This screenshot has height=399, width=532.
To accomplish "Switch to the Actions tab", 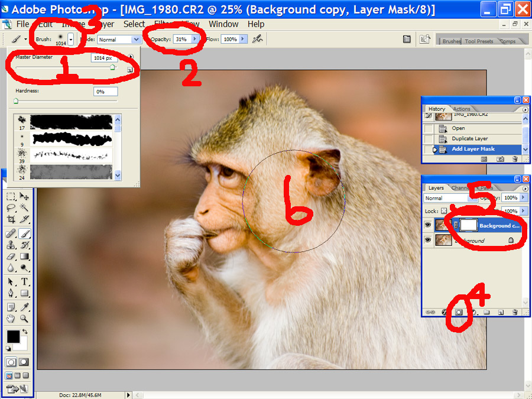I will (x=462, y=109).
